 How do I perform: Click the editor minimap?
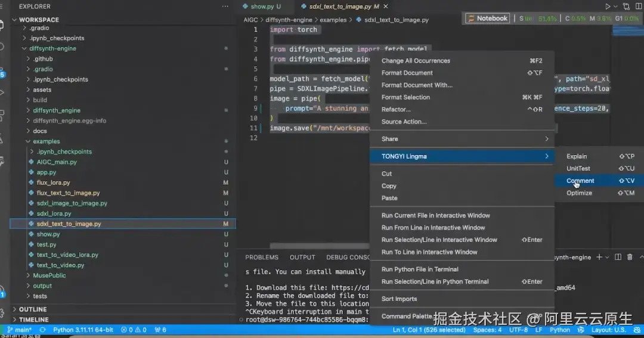(627, 31)
